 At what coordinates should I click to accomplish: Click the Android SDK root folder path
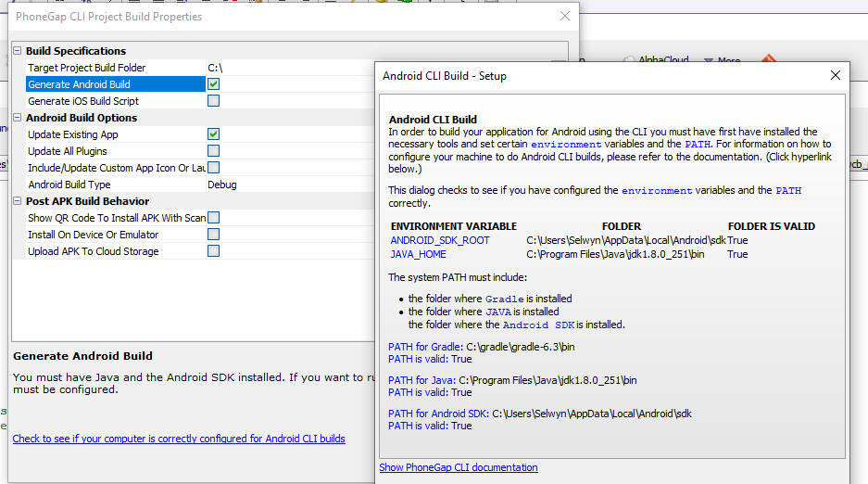click(x=626, y=240)
